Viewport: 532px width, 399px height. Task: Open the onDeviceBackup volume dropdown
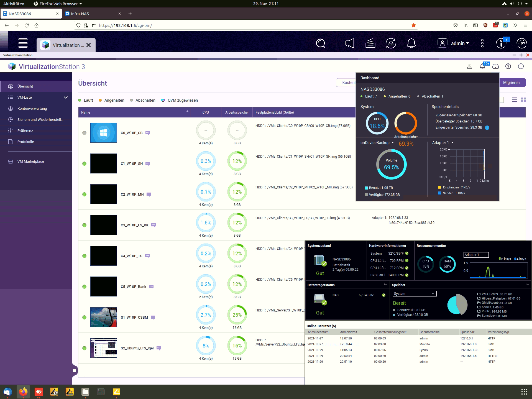(377, 143)
